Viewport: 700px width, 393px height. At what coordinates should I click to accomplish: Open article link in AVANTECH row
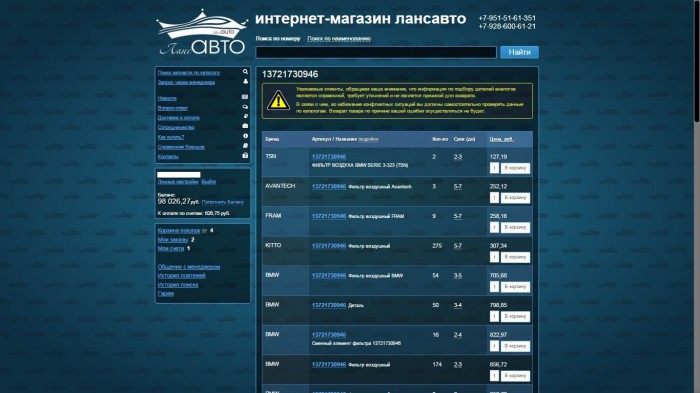(x=329, y=186)
